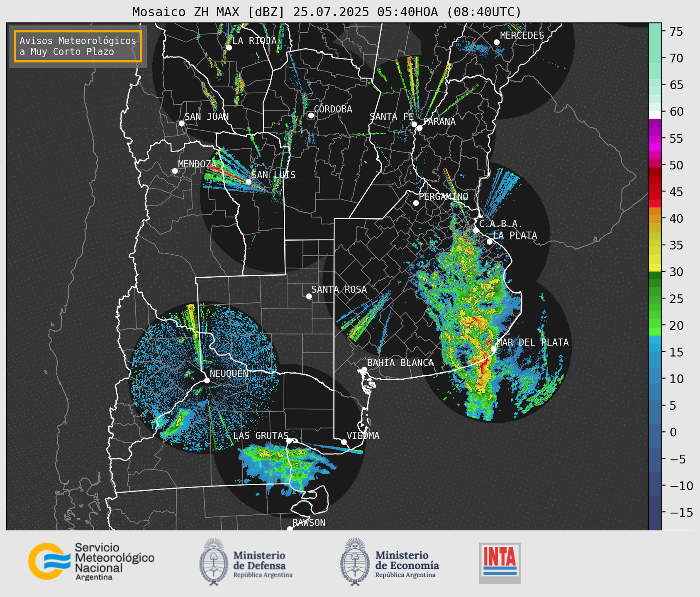Image resolution: width=700 pixels, height=597 pixels.
Task: Select the CÓRDOBA city marker
Action: tap(311, 115)
